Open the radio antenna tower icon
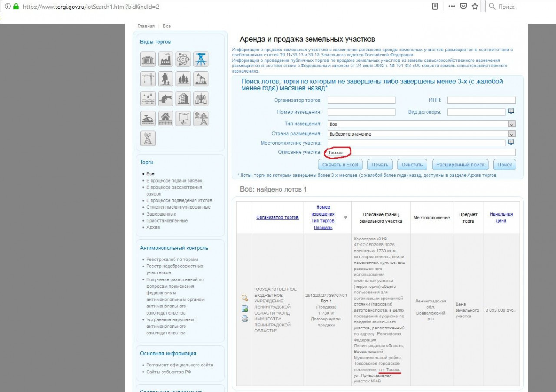Viewport: 556px width, 392px height. point(148,138)
